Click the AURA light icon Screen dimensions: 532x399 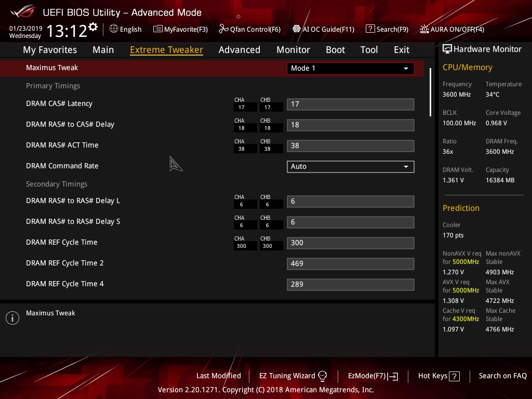(424, 29)
